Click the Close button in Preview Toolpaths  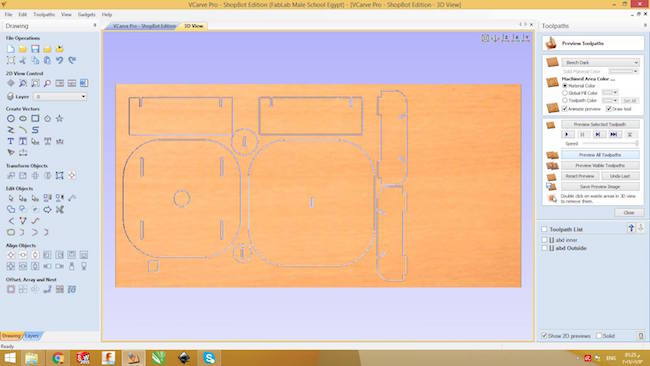[x=629, y=213]
